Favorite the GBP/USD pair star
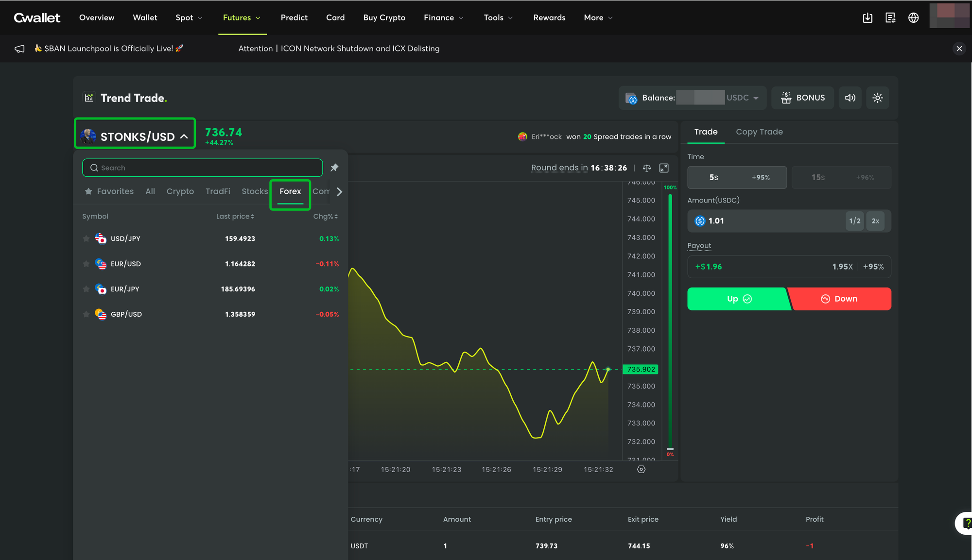Image resolution: width=972 pixels, height=560 pixels. [86, 314]
